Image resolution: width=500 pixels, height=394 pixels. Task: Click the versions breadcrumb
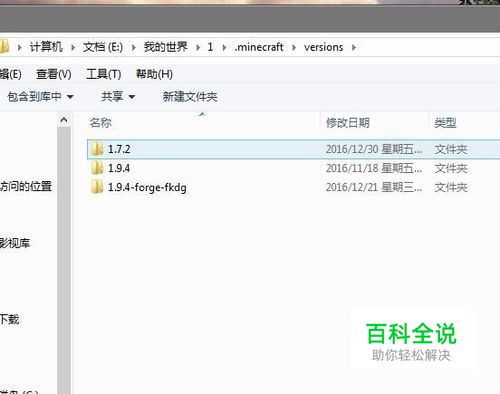click(x=323, y=47)
